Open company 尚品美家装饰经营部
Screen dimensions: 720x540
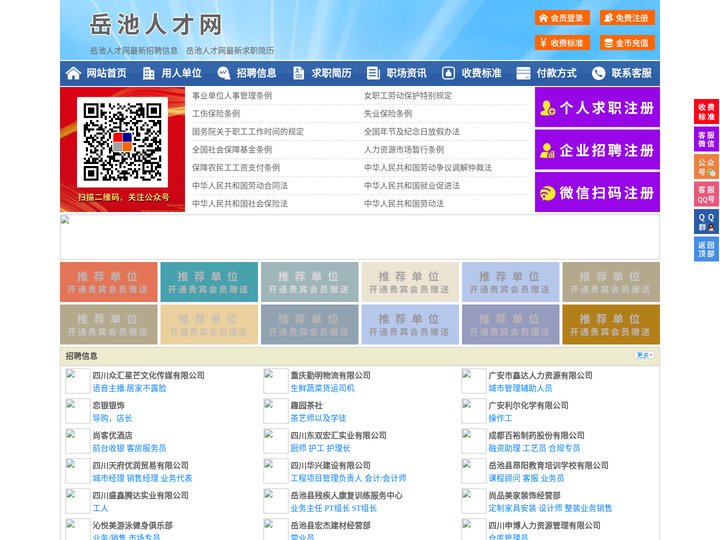click(x=524, y=495)
